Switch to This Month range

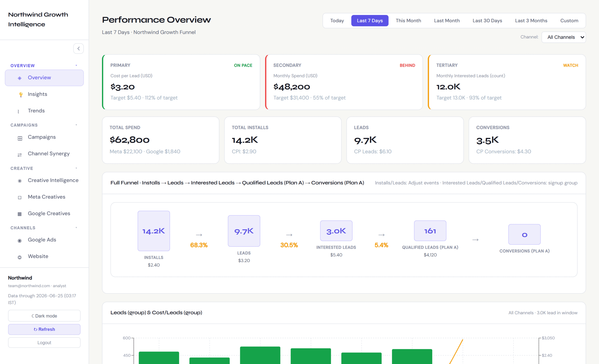408,21
